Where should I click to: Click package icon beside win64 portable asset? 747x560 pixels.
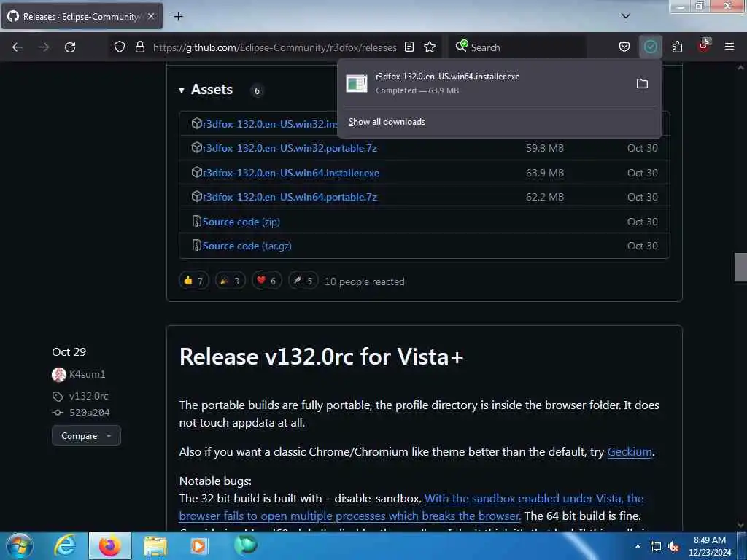pos(196,196)
